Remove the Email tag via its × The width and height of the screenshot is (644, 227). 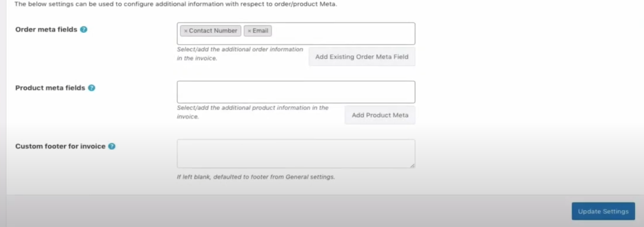[250, 31]
